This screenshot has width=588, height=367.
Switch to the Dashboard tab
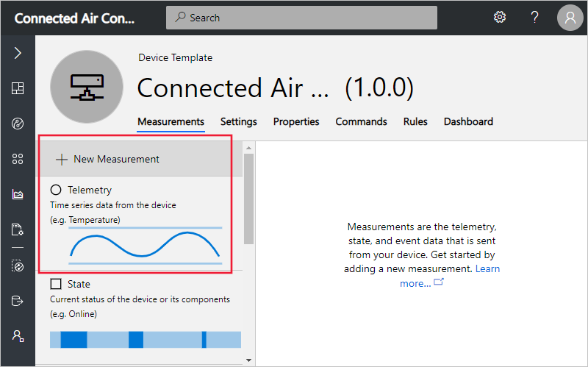[x=468, y=121]
